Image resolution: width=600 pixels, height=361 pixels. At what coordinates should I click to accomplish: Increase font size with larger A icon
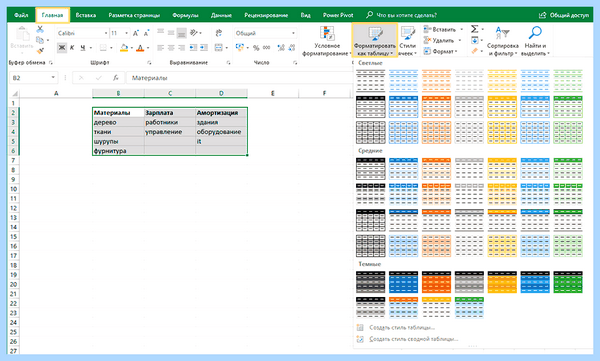click(x=136, y=33)
